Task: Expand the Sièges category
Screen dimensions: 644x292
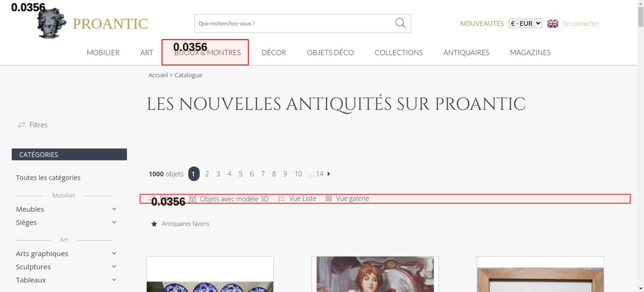Action: pos(114,223)
